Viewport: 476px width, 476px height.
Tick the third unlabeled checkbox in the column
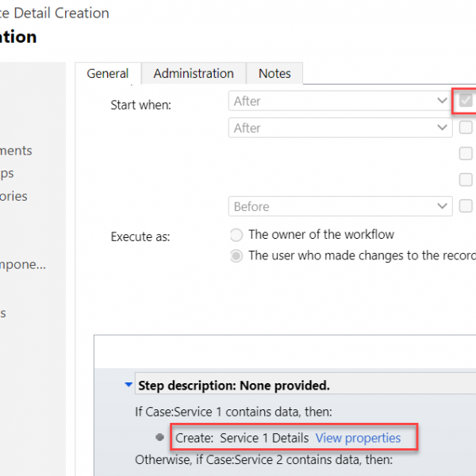tap(466, 153)
